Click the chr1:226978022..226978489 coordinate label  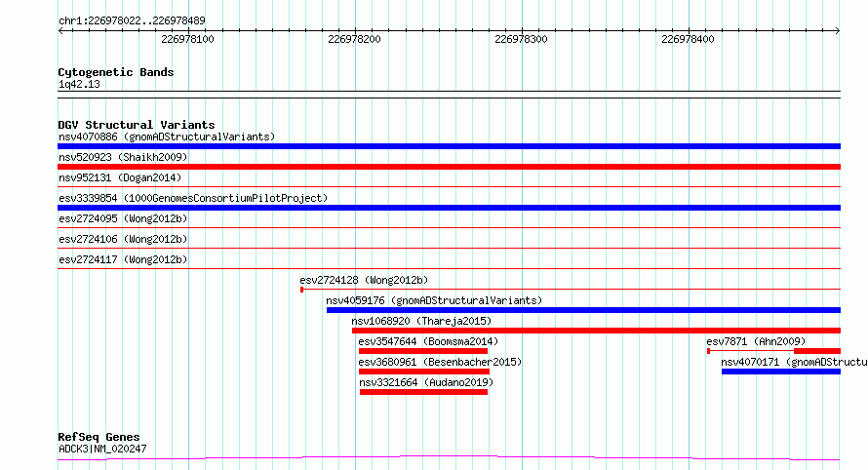tap(132, 20)
